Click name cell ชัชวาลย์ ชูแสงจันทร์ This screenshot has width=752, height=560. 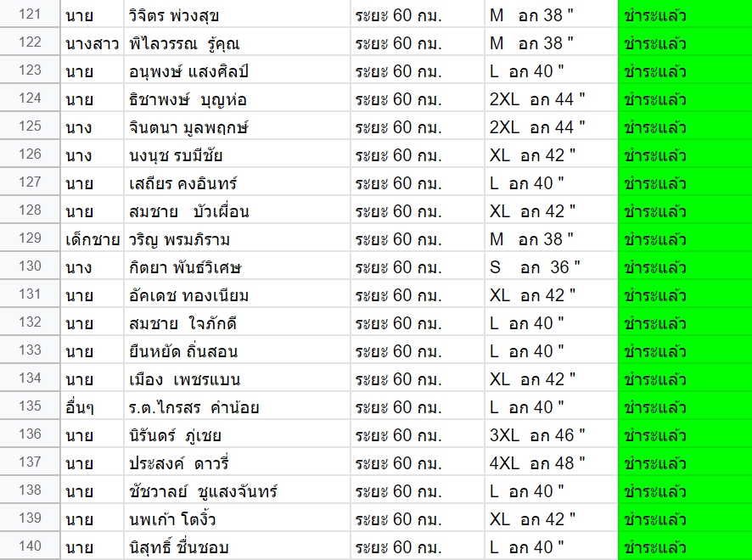[x=237, y=490]
